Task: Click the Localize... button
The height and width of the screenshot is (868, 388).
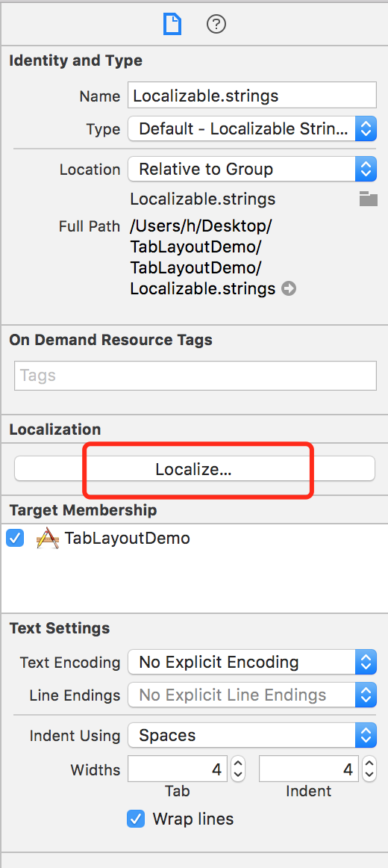Action: click(195, 469)
